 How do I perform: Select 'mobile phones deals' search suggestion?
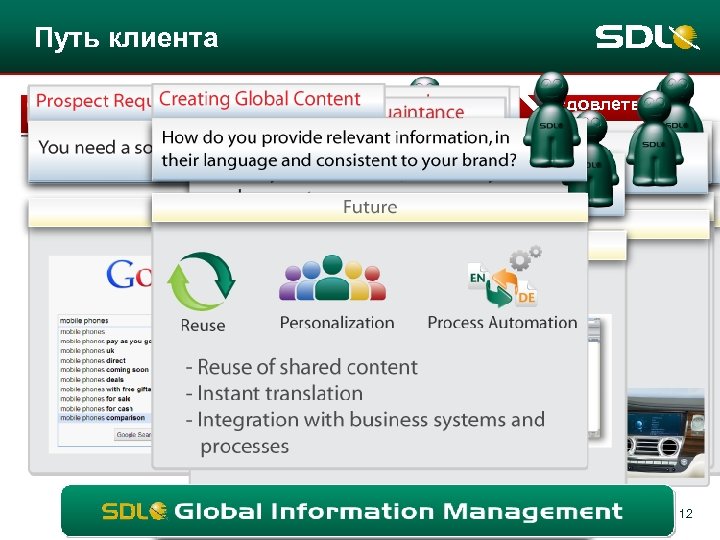[x=92, y=379]
